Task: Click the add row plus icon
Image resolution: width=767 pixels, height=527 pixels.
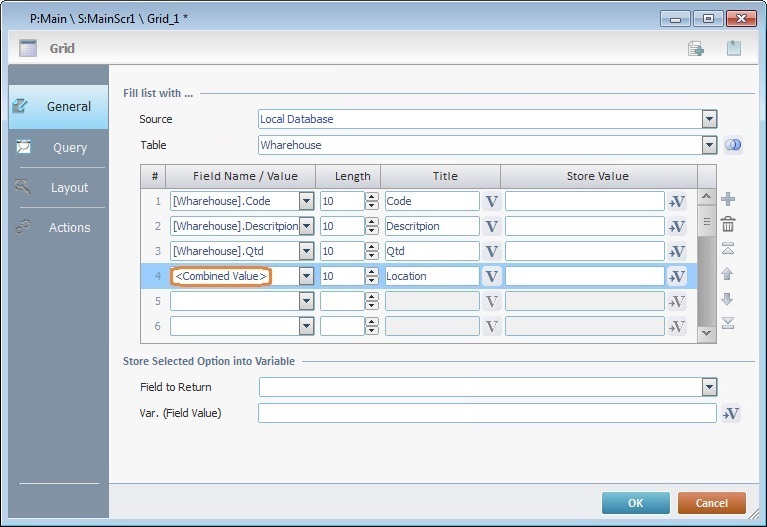Action: (728, 200)
